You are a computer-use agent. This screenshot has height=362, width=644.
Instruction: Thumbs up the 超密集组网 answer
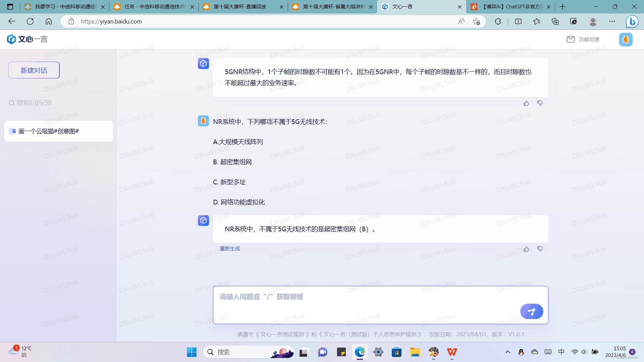[x=526, y=249]
